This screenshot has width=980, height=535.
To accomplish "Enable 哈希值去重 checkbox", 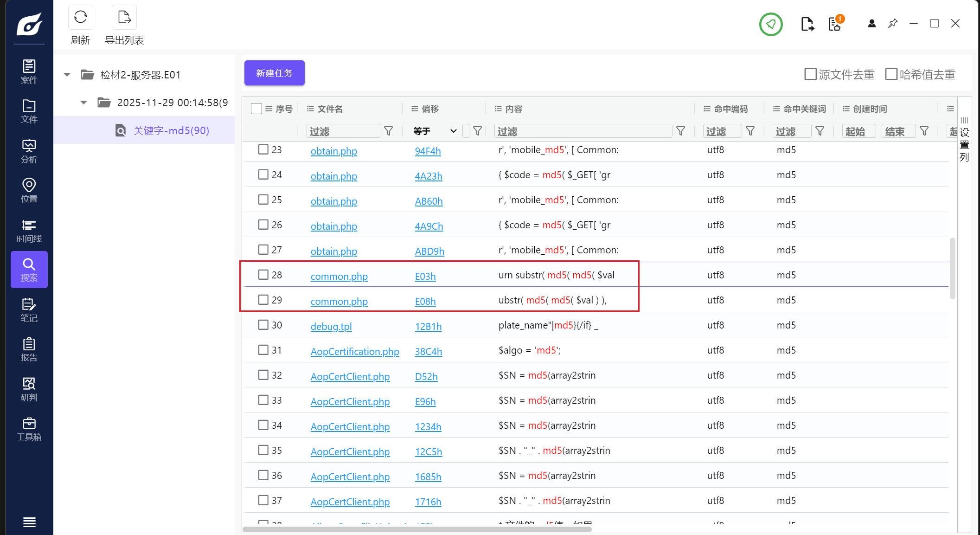I will 891,74.
